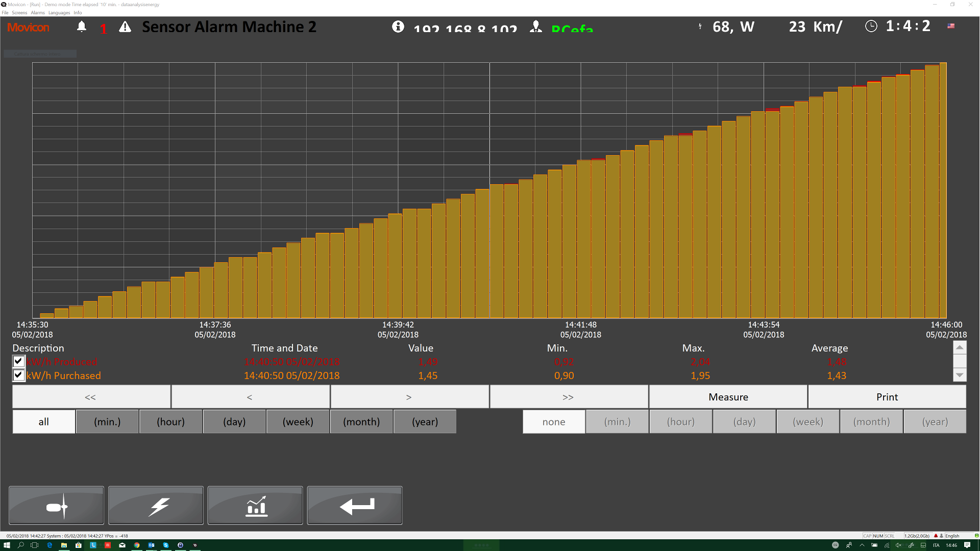Open the Screens menu
This screenshot has width=980, height=551.
tap(19, 13)
